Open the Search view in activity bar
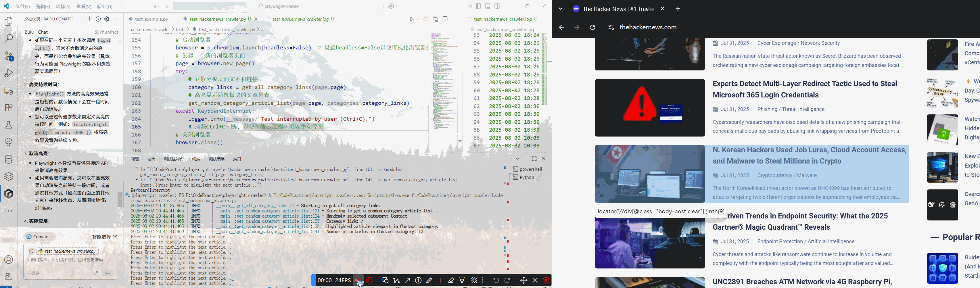 click(x=8, y=38)
